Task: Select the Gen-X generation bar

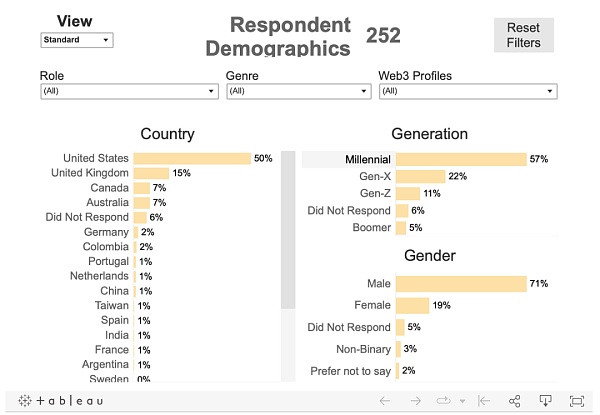Action: point(420,176)
